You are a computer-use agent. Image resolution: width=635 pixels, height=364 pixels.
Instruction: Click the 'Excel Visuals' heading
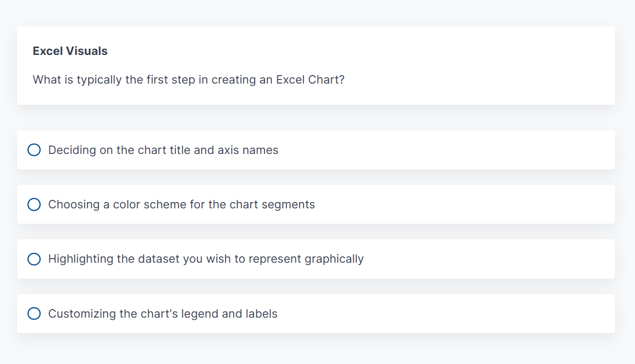pos(70,51)
